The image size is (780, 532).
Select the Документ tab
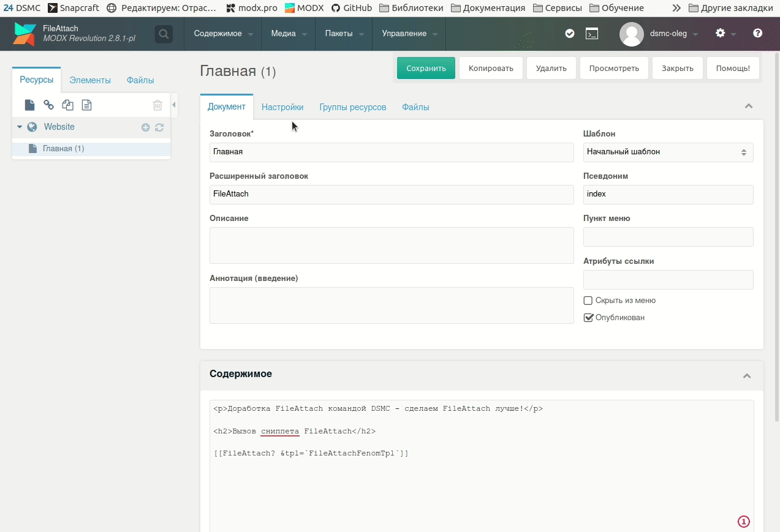tap(227, 107)
